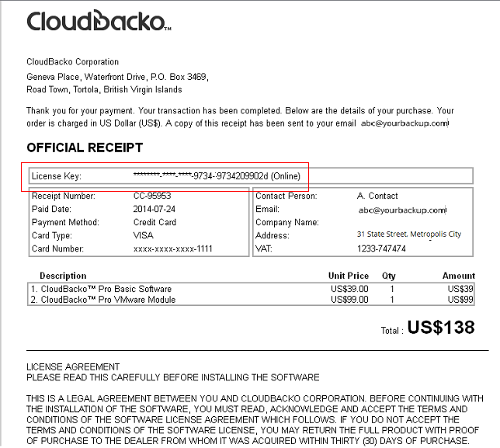Click the 'Description' column header
The image size is (500, 448).
(x=63, y=276)
